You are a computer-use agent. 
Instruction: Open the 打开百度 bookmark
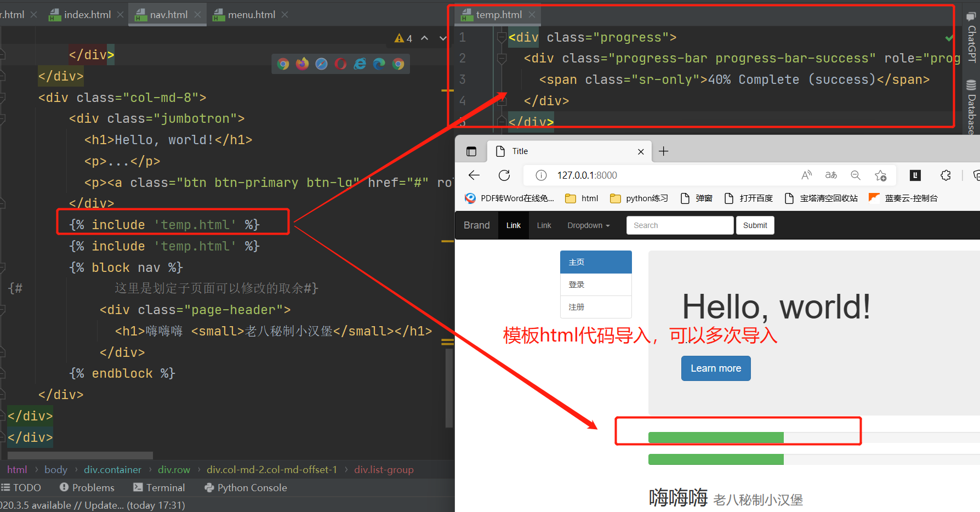(748, 198)
